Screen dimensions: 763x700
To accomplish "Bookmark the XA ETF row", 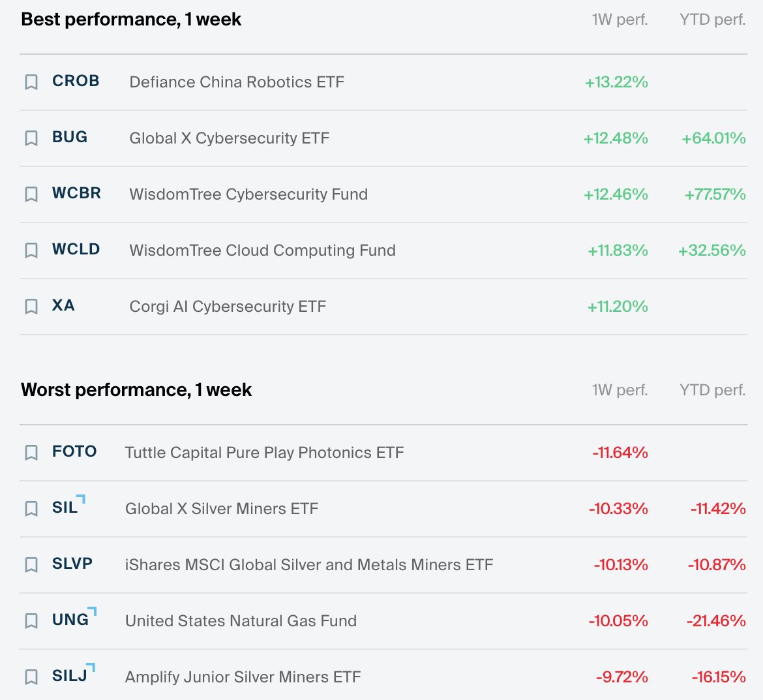I will pos(31,306).
